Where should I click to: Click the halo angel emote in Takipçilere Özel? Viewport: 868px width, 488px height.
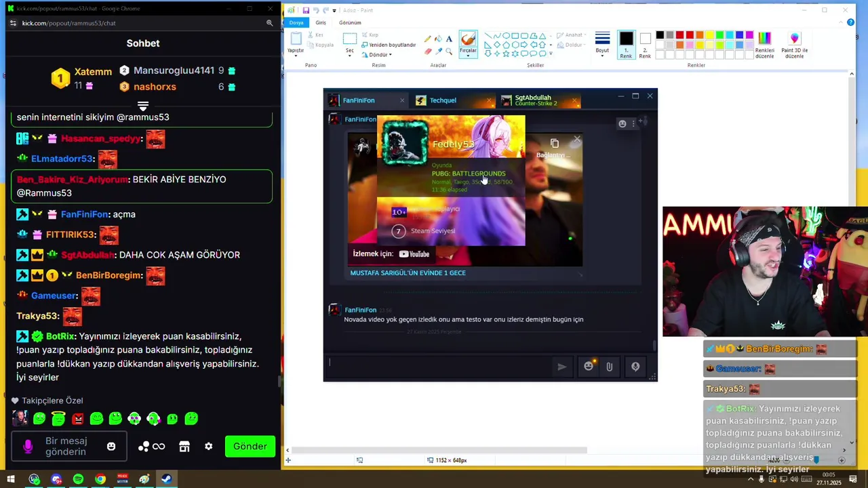[58, 419]
